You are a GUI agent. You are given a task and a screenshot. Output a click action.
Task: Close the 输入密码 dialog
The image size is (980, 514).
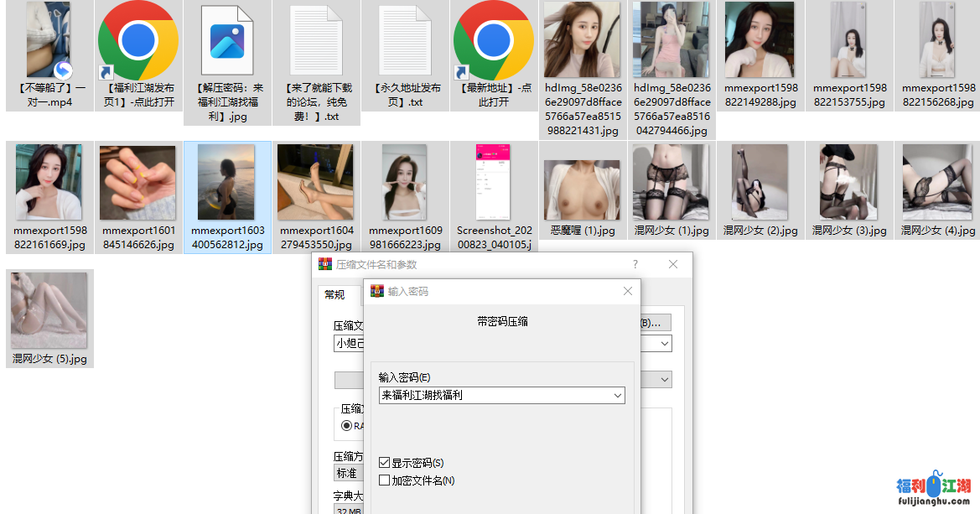pyautogui.click(x=628, y=292)
